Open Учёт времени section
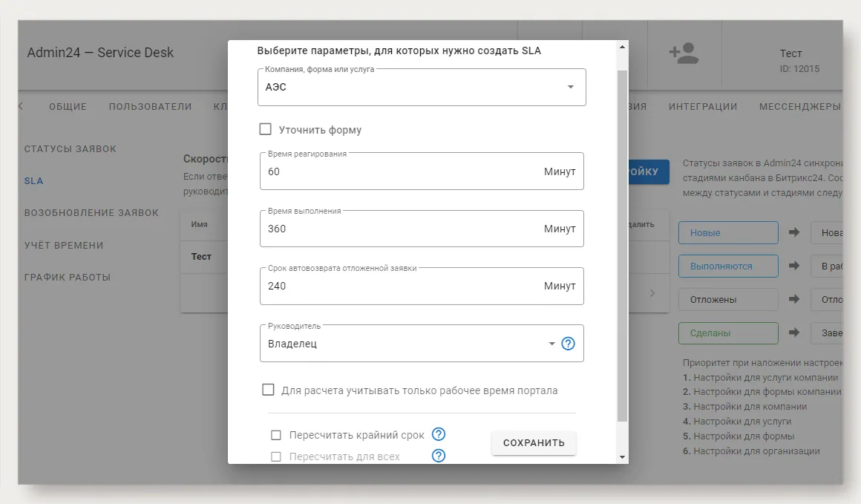 tap(64, 246)
